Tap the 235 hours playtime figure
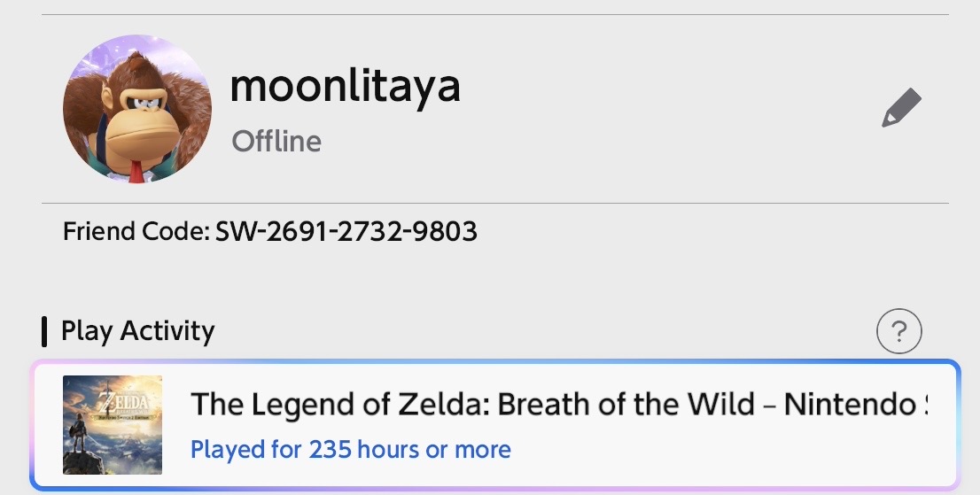The image size is (980, 495). pos(363,449)
